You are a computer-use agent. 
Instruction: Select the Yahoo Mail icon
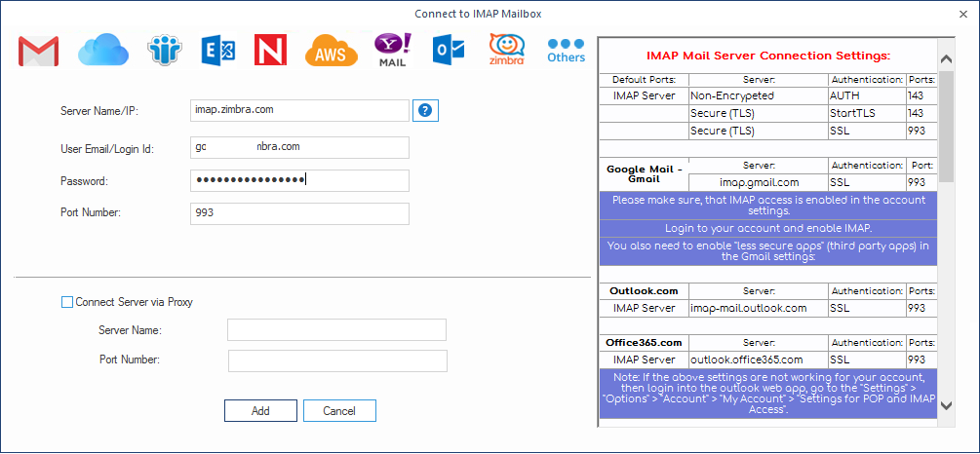click(x=393, y=50)
